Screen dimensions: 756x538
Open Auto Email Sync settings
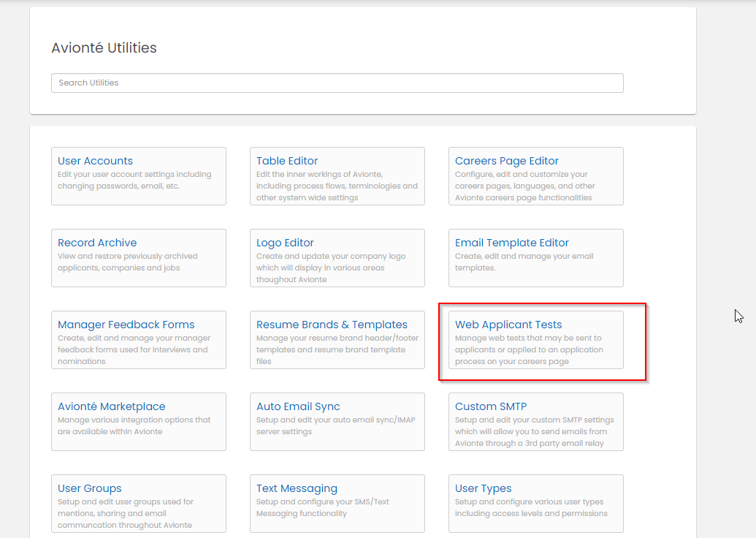[x=298, y=406]
